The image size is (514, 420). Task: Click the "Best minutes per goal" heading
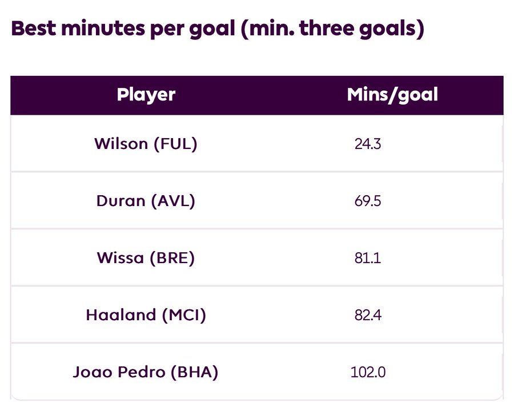pos(123,29)
